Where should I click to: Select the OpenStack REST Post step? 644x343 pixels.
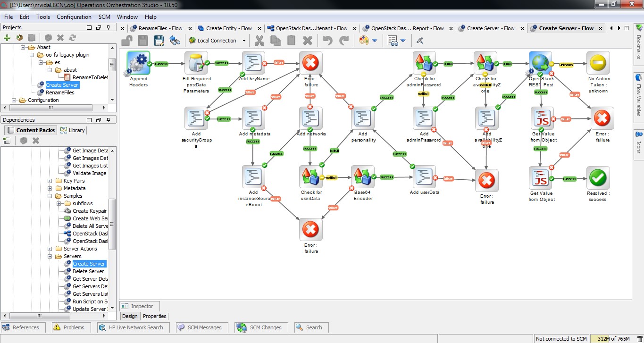[x=541, y=63]
